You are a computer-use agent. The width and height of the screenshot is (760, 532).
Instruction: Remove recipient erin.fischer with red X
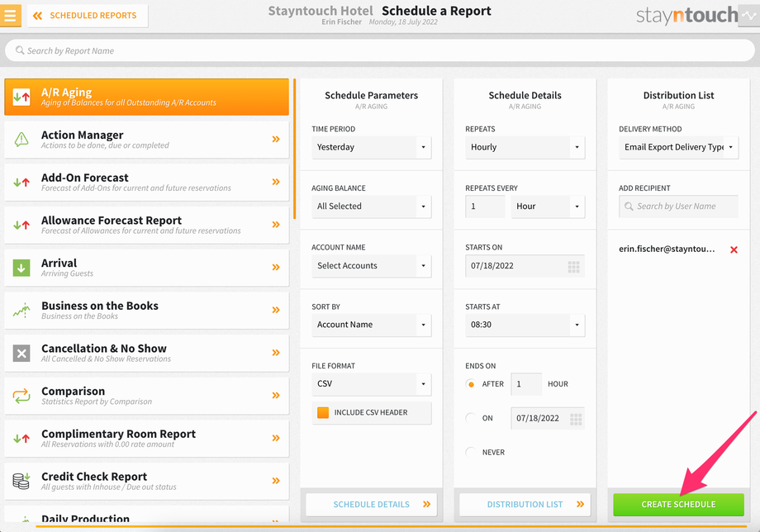(x=734, y=249)
